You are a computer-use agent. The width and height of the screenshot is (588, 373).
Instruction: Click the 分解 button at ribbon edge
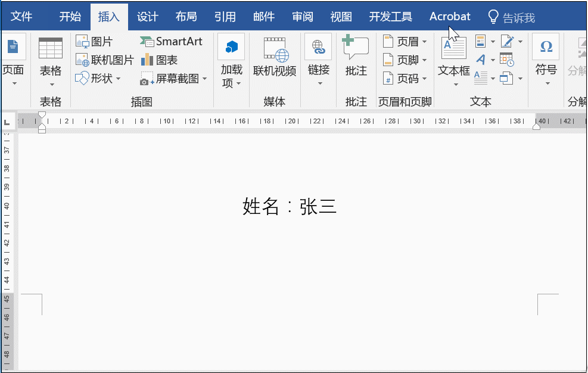click(x=577, y=55)
